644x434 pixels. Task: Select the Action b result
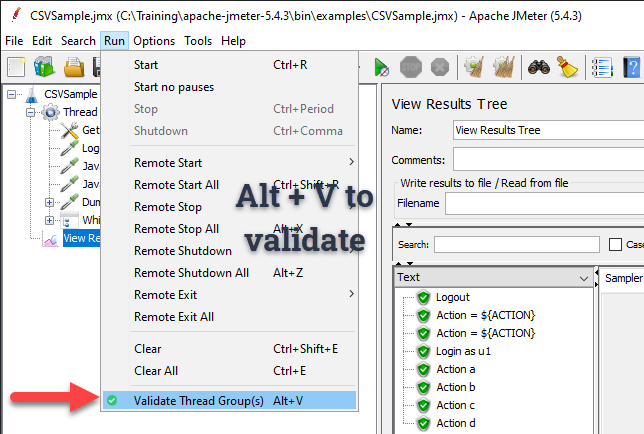coord(455,388)
